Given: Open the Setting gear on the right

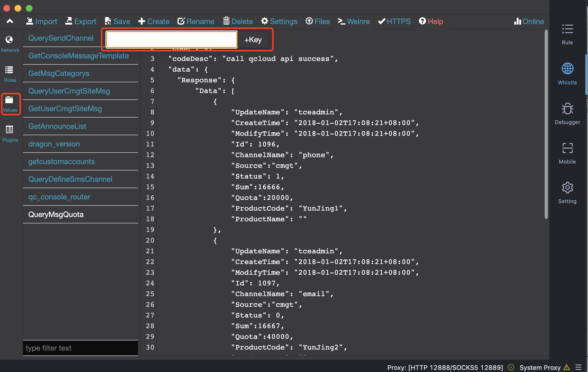Looking at the screenshot, I should coord(567,193).
